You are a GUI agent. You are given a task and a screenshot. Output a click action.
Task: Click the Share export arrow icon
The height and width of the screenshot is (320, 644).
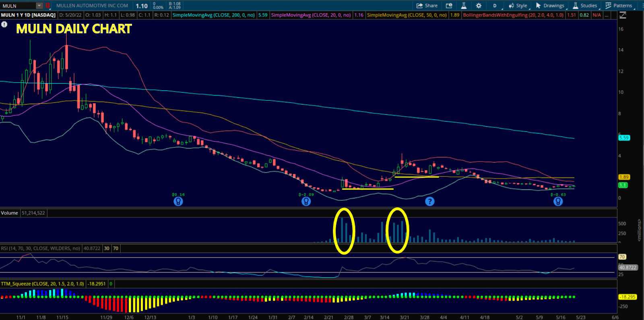coord(419,6)
